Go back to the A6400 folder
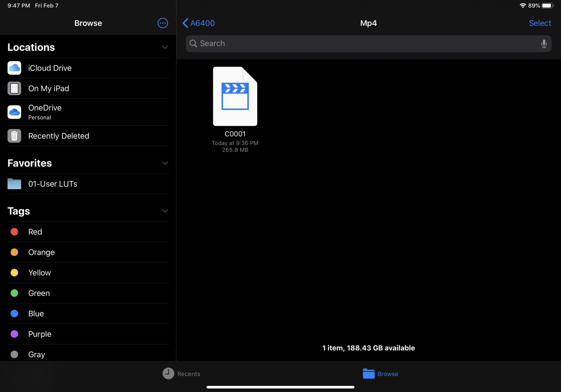The height and width of the screenshot is (392, 561). 199,23
